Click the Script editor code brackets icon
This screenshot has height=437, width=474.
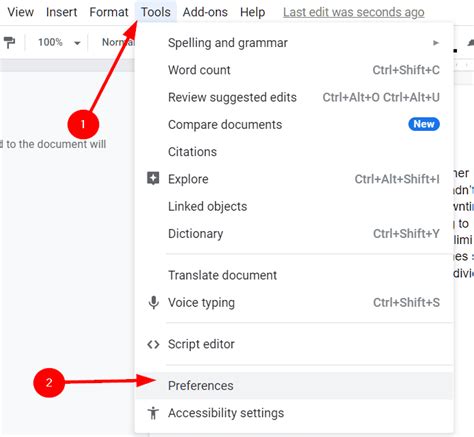(153, 344)
